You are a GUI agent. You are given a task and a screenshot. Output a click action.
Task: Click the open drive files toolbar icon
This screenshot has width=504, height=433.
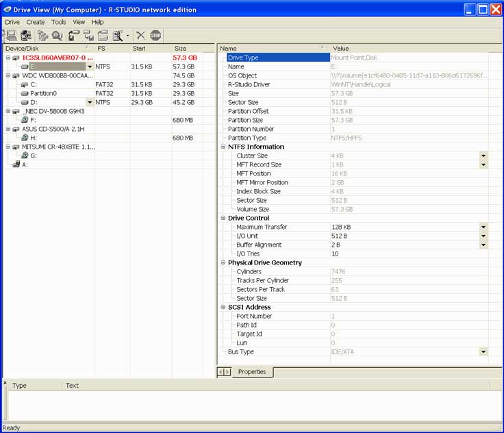tap(42, 36)
